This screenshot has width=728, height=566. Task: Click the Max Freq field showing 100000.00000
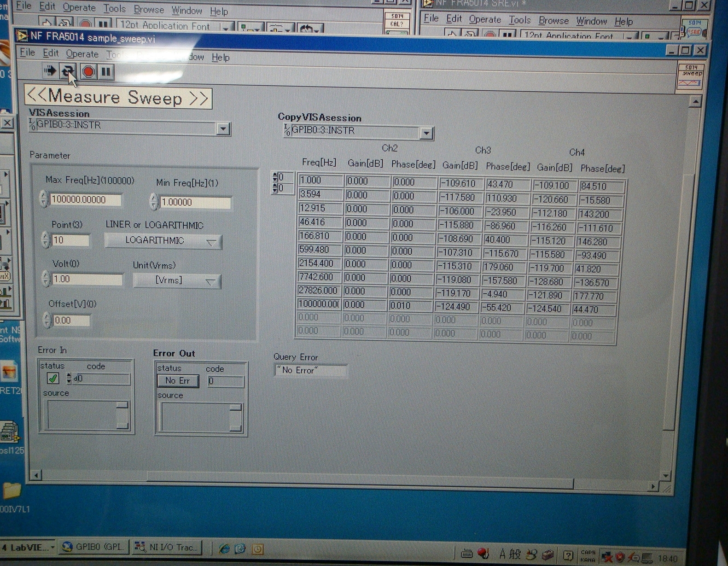(x=85, y=199)
